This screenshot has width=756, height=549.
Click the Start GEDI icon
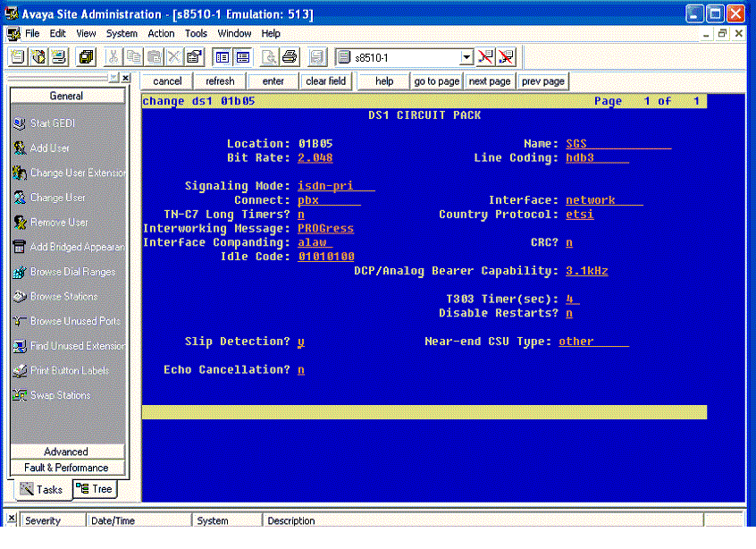pos(20,123)
